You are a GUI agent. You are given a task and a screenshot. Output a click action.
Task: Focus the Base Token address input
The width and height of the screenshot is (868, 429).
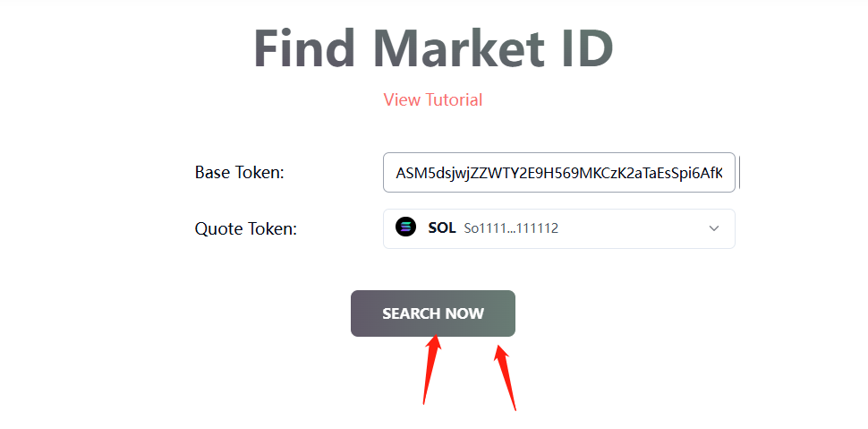(x=558, y=172)
